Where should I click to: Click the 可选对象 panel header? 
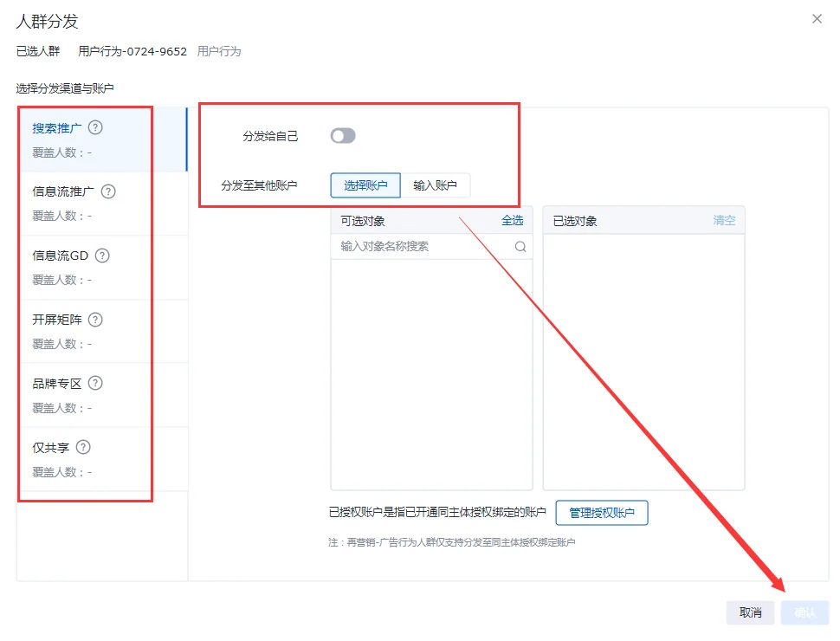(x=432, y=220)
